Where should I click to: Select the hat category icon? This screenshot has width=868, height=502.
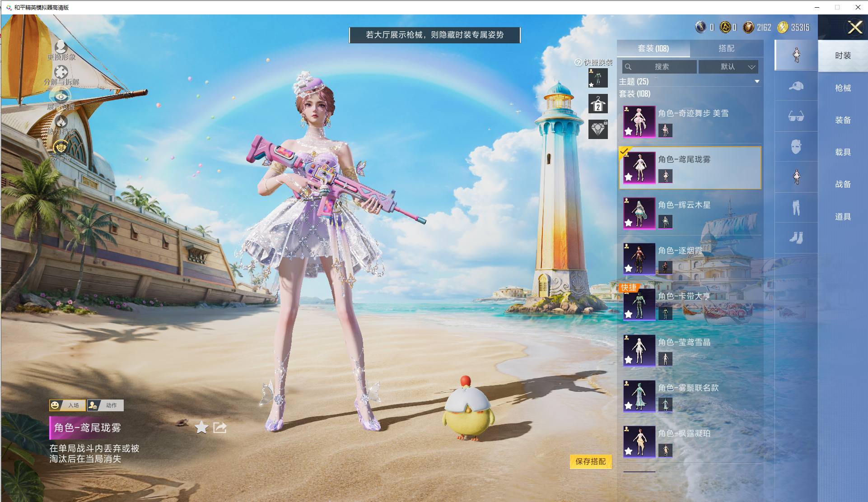(x=796, y=86)
